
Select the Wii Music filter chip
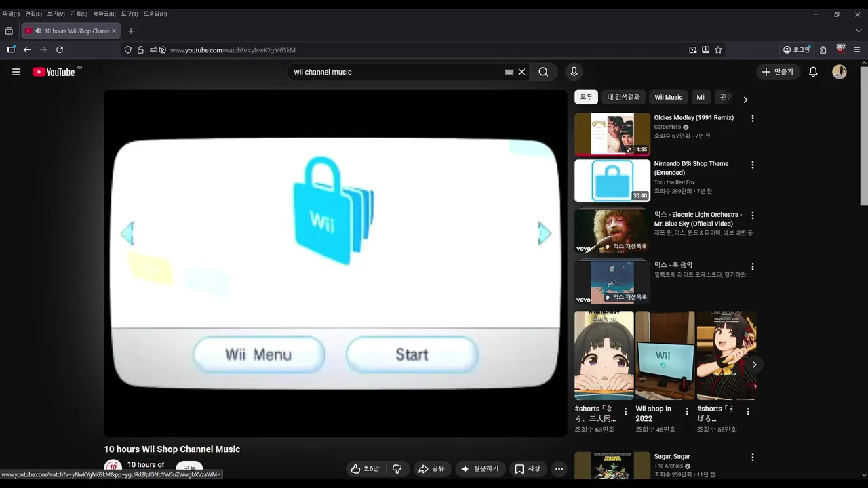click(x=669, y=97)
